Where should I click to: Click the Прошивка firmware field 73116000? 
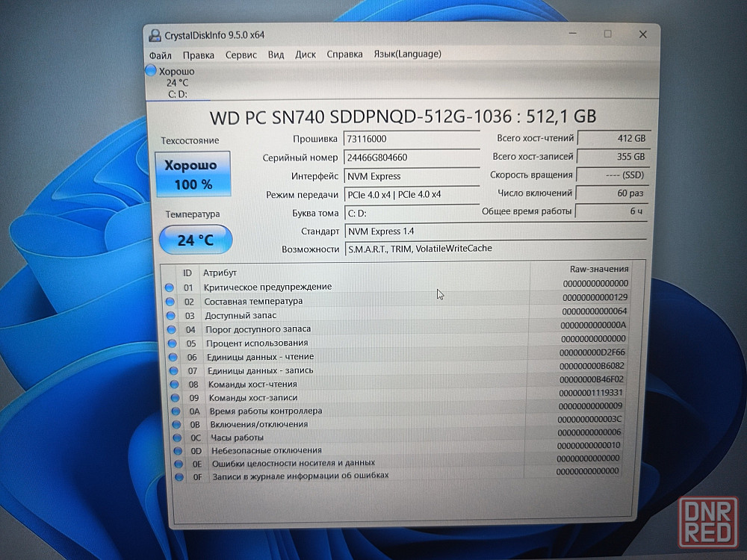pos(411,139)
